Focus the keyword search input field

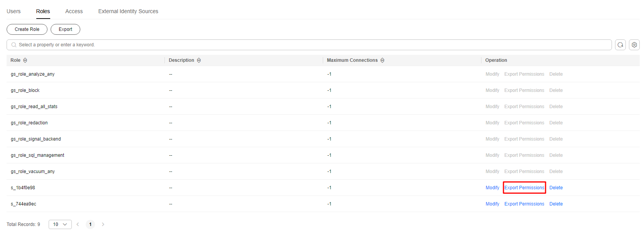[309, 45]
